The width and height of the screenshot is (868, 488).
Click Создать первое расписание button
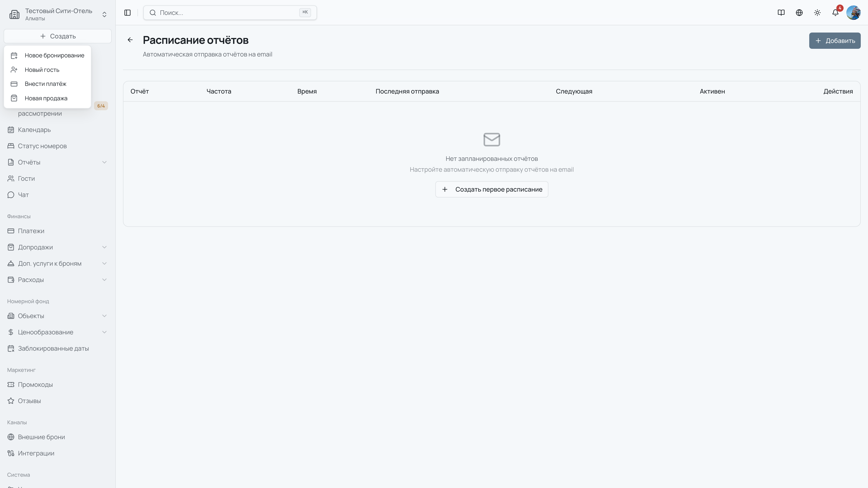(492, 189)
